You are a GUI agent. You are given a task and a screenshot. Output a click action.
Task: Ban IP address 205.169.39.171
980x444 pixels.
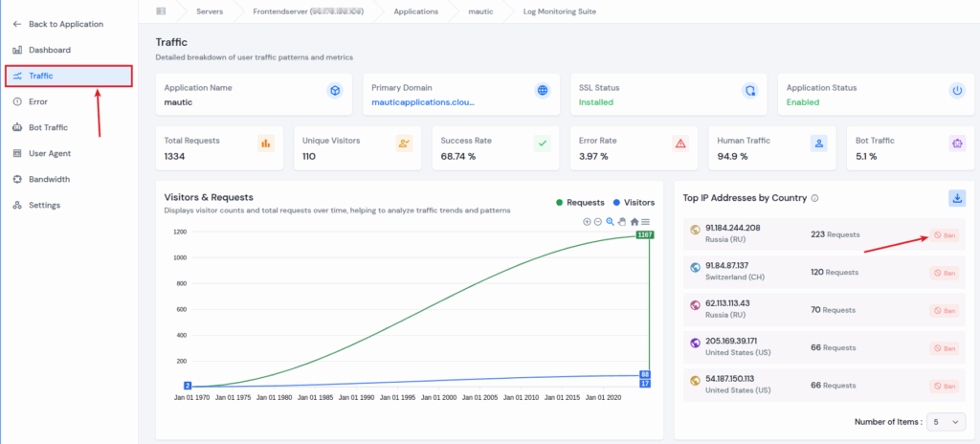coord(945,348)
